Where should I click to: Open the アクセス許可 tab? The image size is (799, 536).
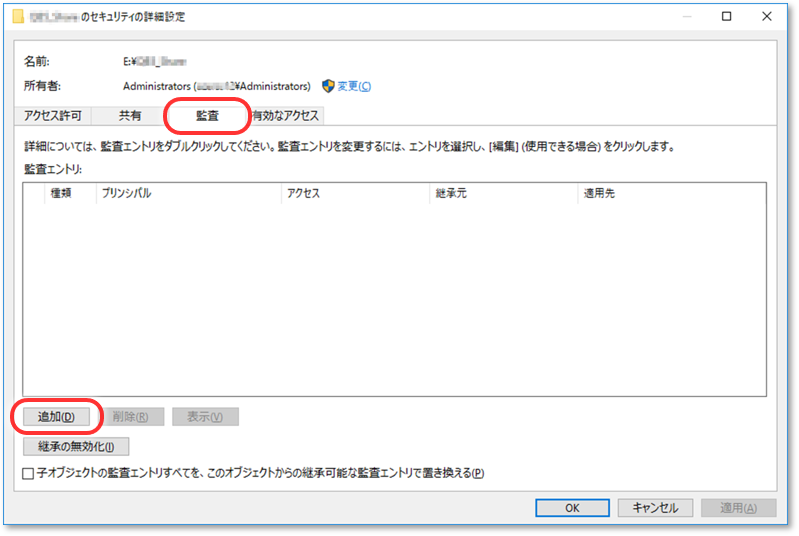[52, 116]
